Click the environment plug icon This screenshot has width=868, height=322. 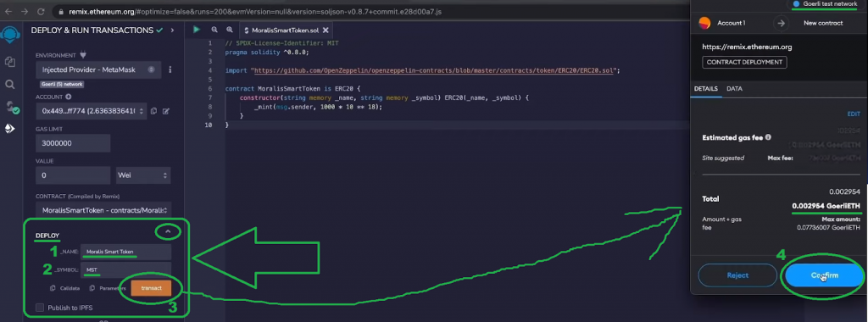tap(83, 55)
